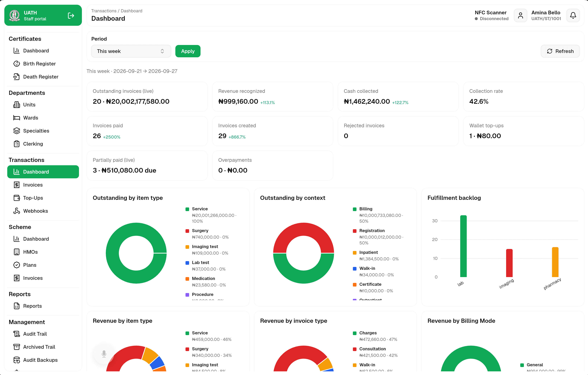Click Cash collected ₦1,462,240.00 value
The width and height of the screenshot is (588, 375).
coord(367,101)
